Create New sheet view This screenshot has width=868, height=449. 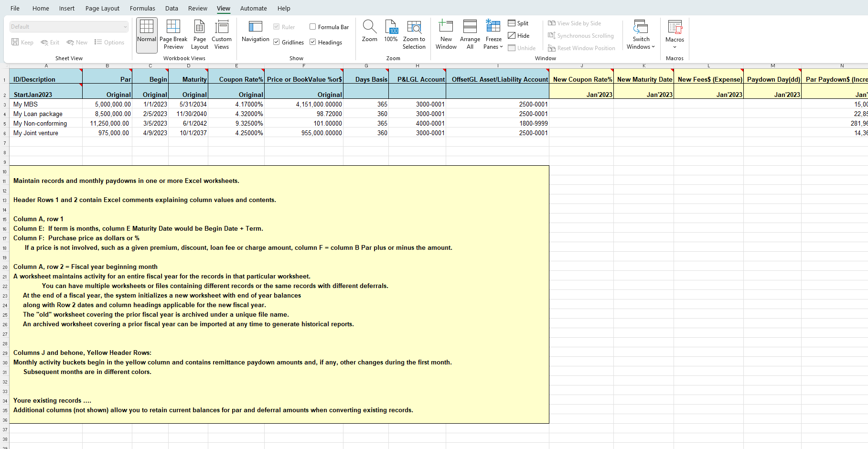tap(77, 43)
